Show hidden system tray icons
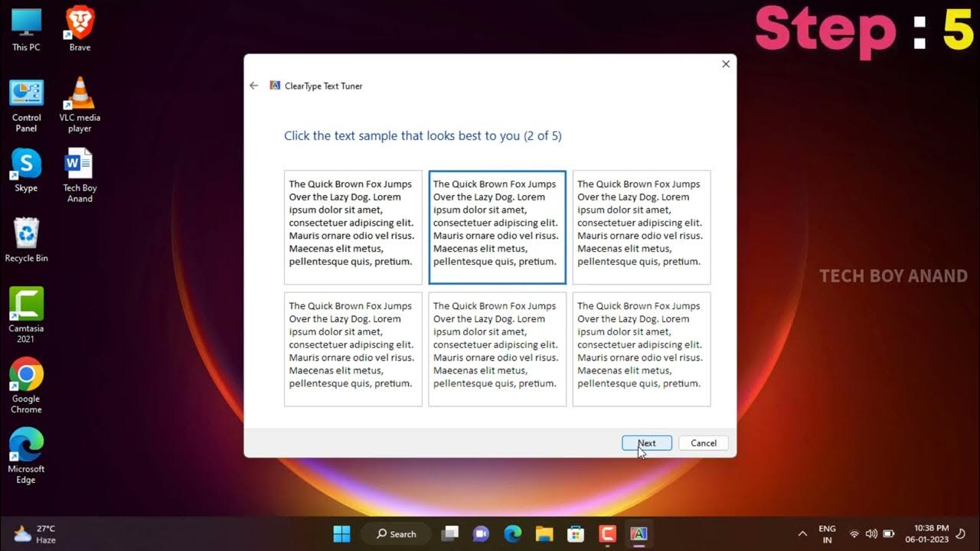 (x=802, y=533)
